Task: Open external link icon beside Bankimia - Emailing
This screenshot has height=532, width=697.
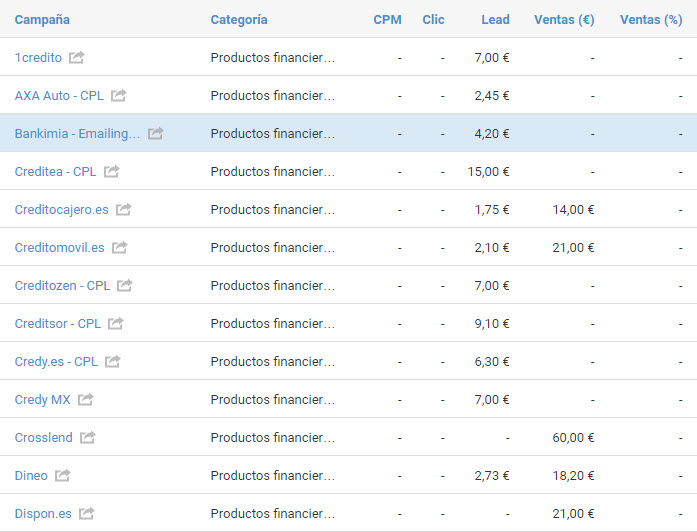Action: [x=156, y=133]
